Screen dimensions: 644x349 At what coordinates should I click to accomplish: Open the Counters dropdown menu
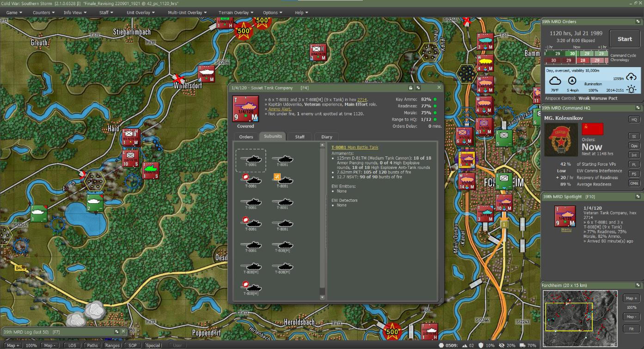tap(43, 12)
